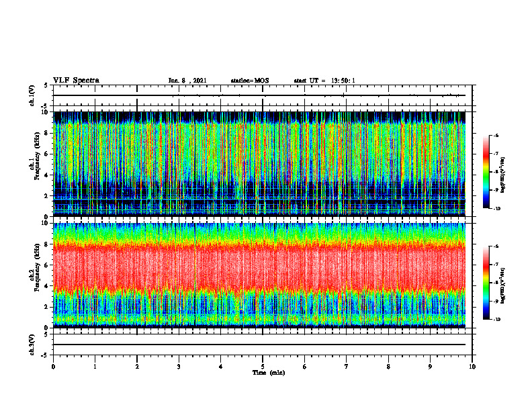Click the '-10' label on ch.2 color scale

click(x=496, y=320)
